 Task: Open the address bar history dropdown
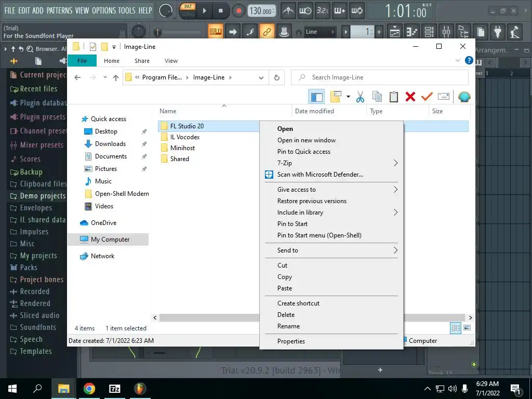click(x=261, y=78)
